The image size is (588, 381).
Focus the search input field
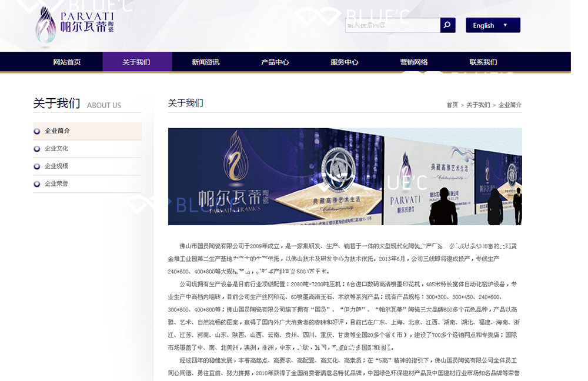coord(393,25)
